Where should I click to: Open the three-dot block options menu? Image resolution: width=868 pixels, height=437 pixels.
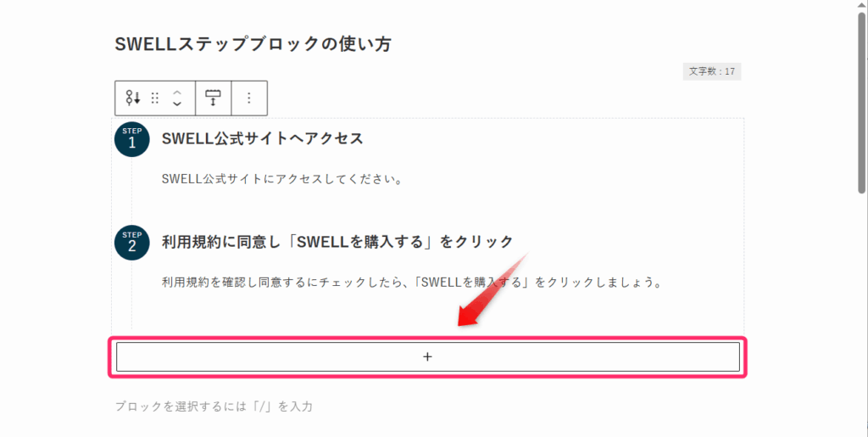(x=249, y=98)
